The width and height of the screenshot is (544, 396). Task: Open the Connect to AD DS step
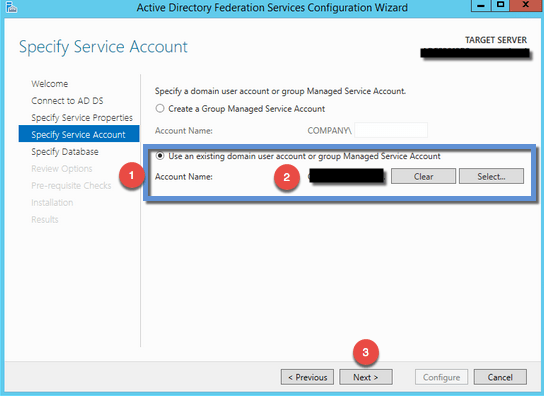click(67, 101)
